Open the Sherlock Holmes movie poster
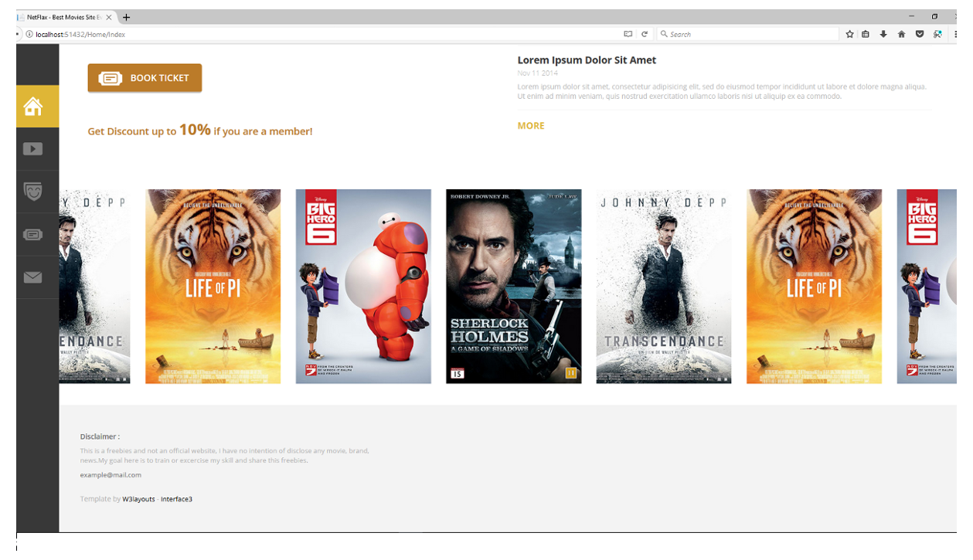Image resolution: width=973 pixels, height=560 pixels. pos(513,287)
